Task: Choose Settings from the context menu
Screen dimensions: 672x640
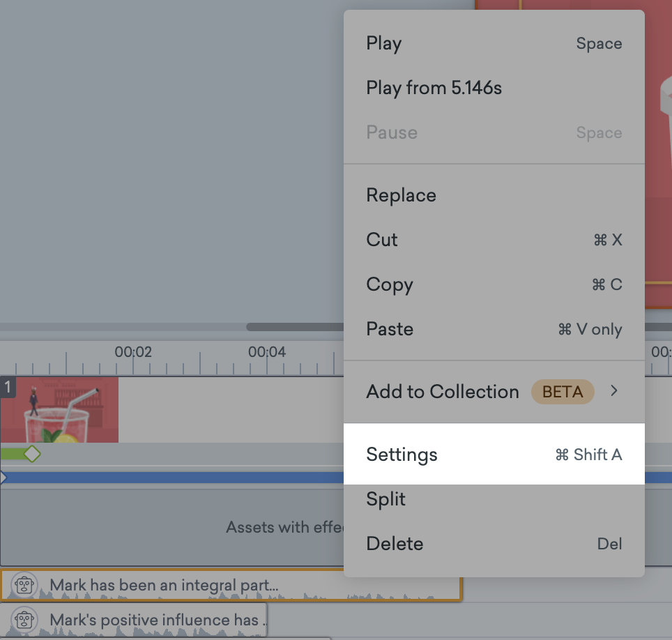Action: click(x=402, y=455)
